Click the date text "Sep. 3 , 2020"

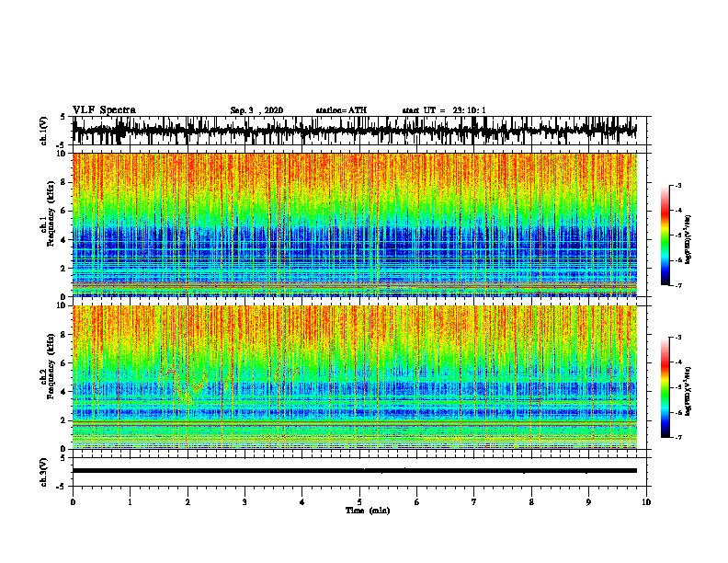tap(256, 110)
